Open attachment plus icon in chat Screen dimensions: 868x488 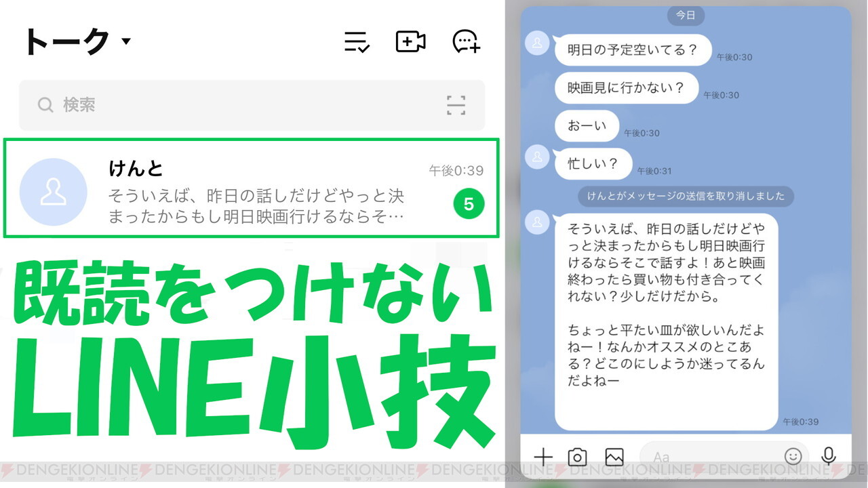click(543, 457)
